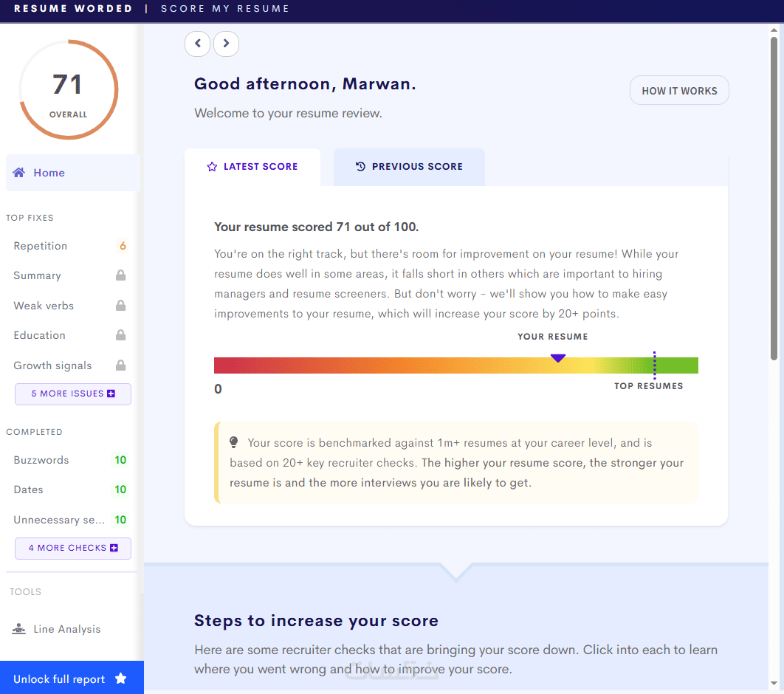
Task: Click the 'Good afternoon, Marwan.' greeting
Action: point(305,84)
